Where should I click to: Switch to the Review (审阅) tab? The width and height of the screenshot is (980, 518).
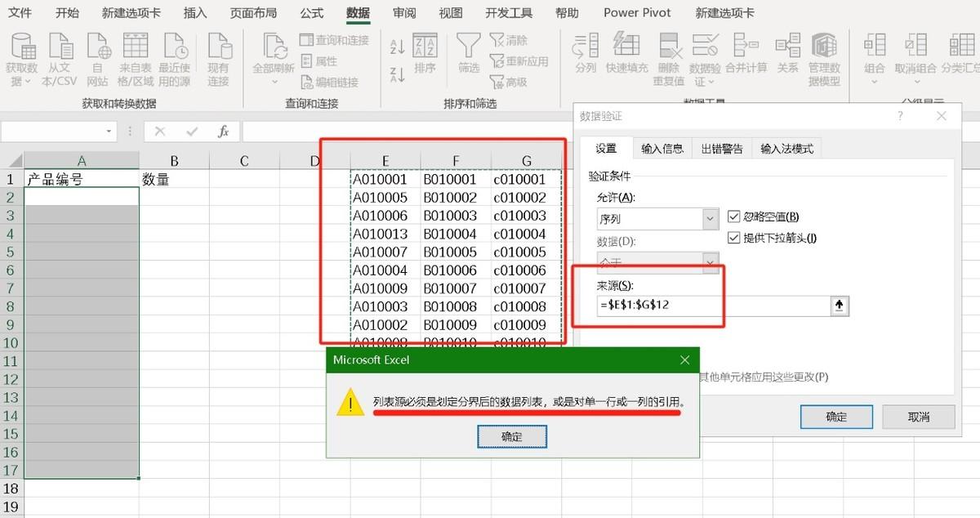tap(403, 13)
